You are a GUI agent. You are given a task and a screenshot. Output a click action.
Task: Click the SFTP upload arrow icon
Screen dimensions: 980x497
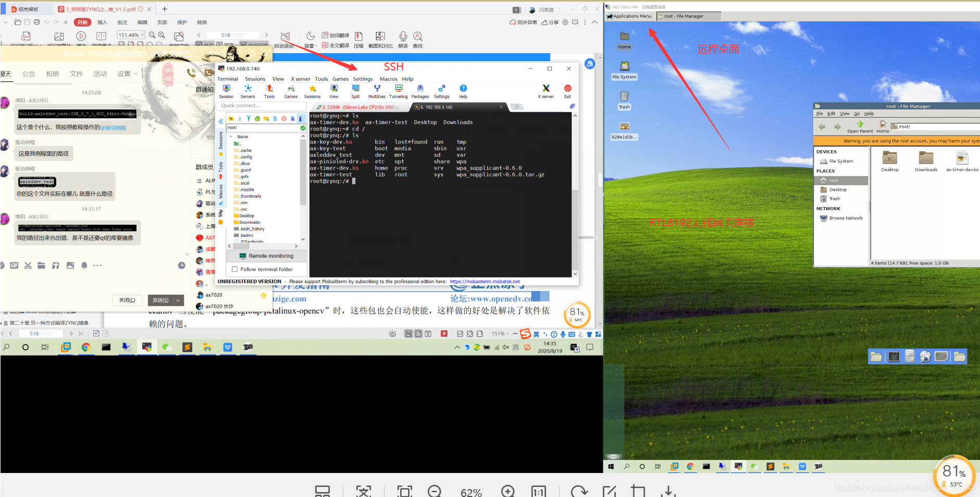click(249, 118)
